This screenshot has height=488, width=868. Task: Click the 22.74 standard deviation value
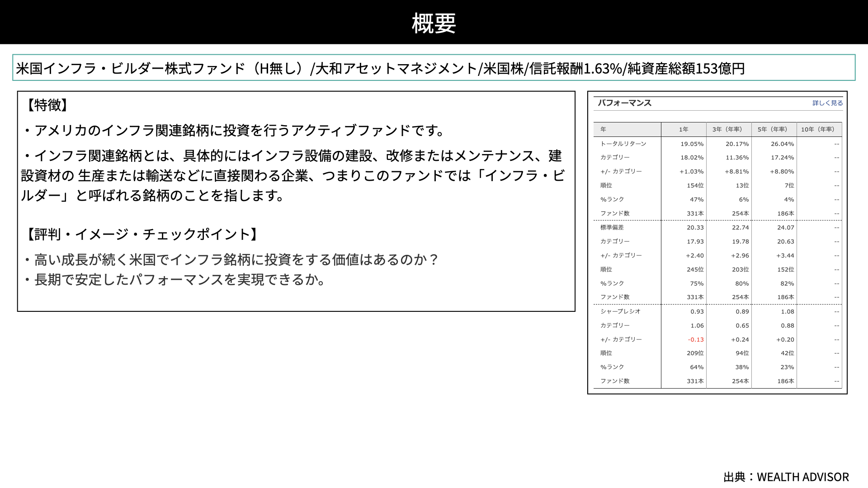(x=740, y=228)
